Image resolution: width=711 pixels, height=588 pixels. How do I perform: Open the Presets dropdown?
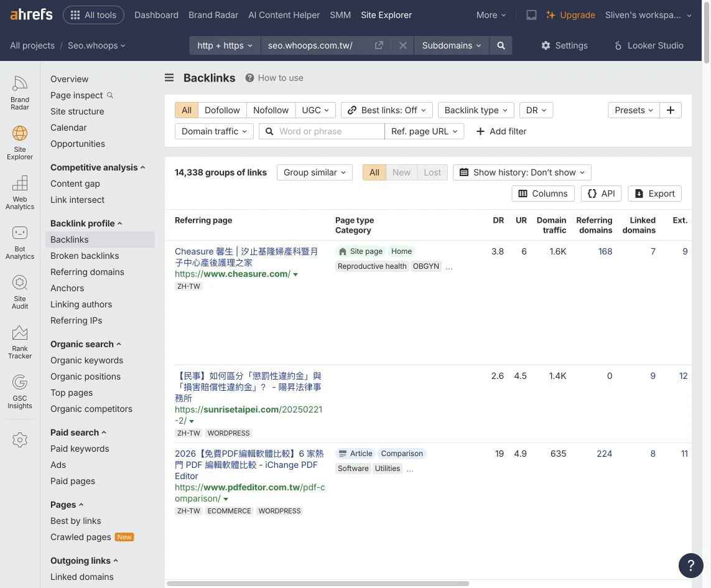tap(633, 110)
